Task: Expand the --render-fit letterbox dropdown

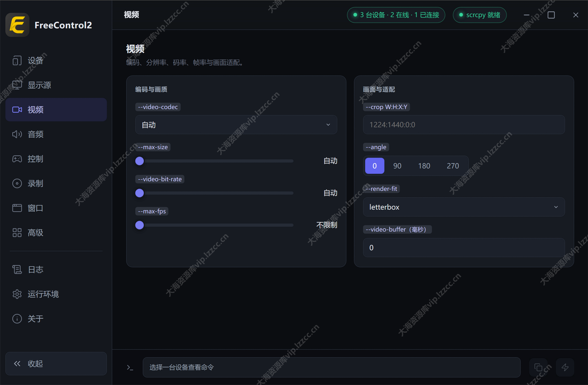Action: (464, 207)
